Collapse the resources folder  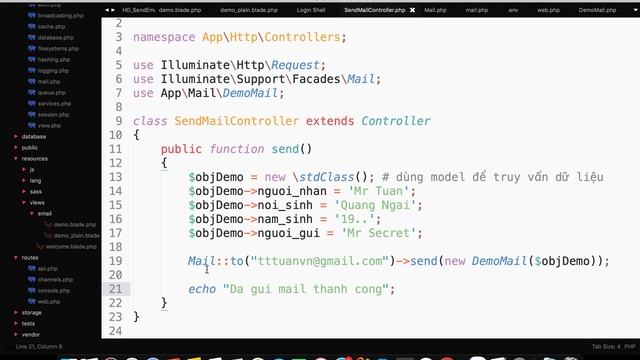click(16, 159)
